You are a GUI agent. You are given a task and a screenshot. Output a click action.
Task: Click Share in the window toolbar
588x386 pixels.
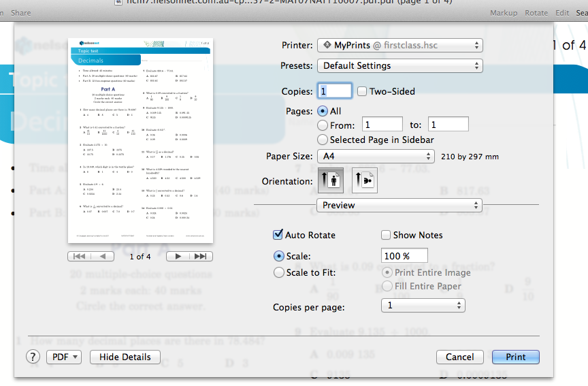(x=20, y=13)
